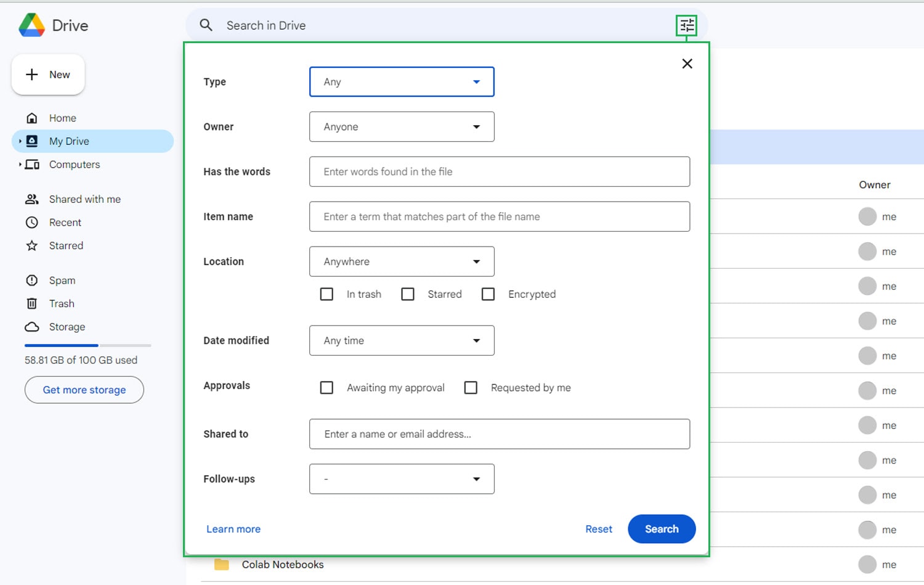Open the Date modified dropdown
This screenshot has width=924, height=585.
coord(401,340)
